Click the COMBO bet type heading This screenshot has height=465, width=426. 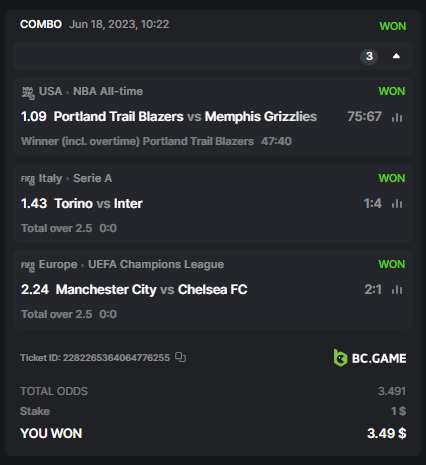(41, 24)
